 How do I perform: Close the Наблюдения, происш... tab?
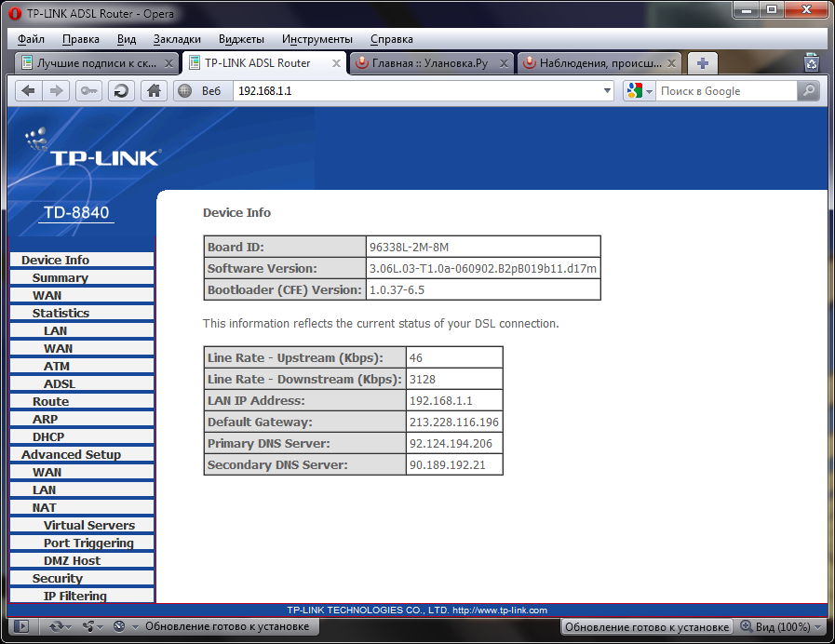671,63
